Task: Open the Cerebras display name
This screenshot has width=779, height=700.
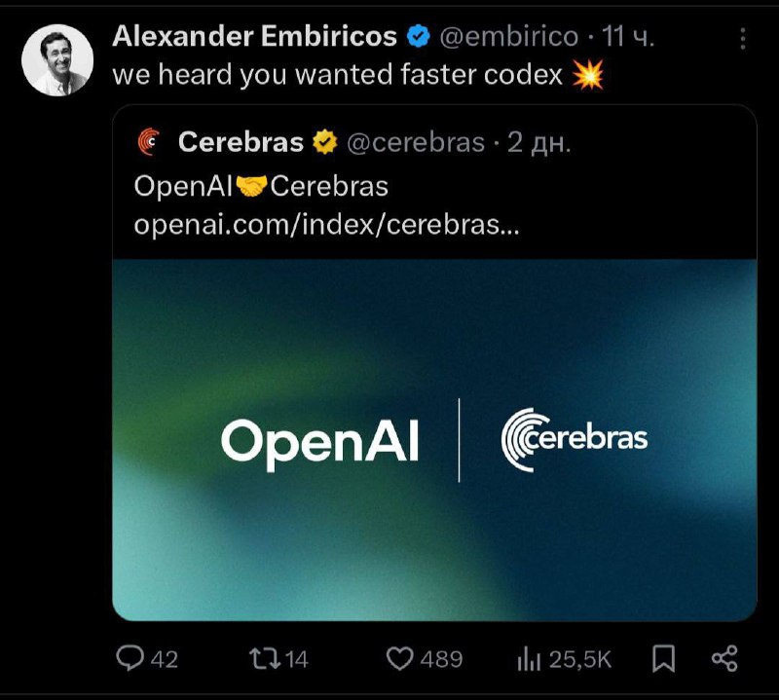Action: click(x=241, y=142)
